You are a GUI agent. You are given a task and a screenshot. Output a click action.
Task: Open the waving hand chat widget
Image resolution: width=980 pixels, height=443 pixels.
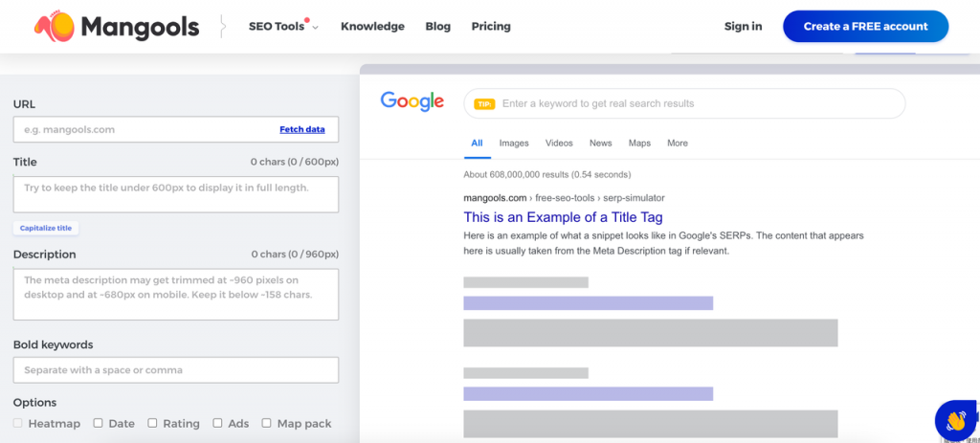tap(956, 420)
